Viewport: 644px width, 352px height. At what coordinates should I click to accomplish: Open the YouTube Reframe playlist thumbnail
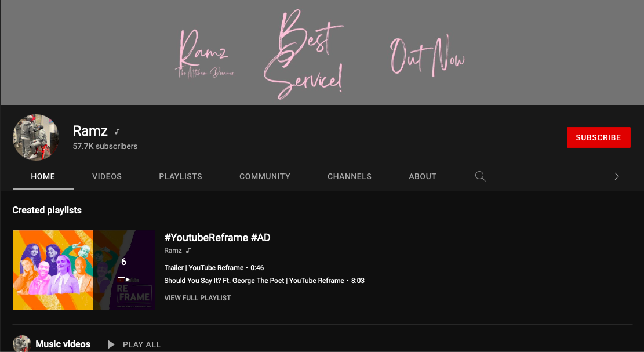pos(84,270)
